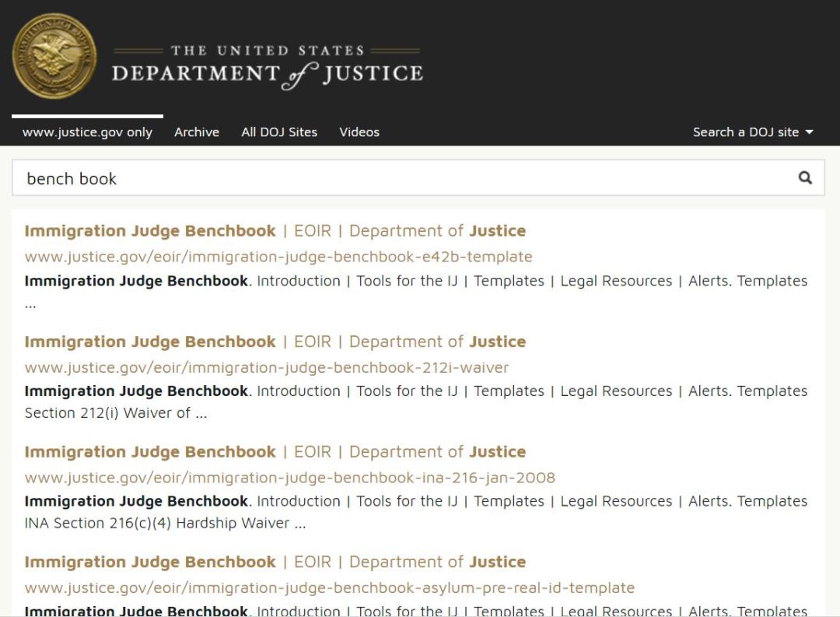Switch to the All DOJ Sites tab
840x617 pixels.
279,131
